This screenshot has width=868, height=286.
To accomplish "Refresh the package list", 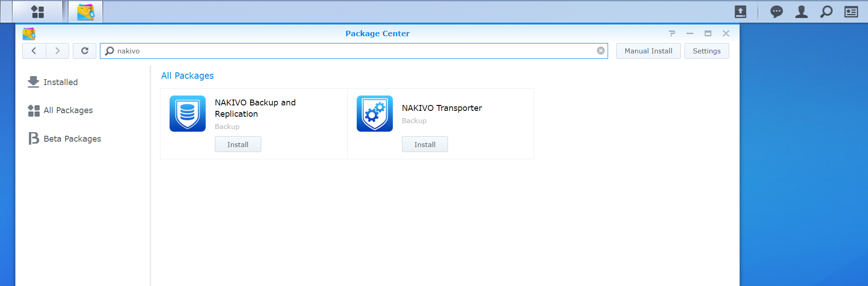I will (85, 51).
